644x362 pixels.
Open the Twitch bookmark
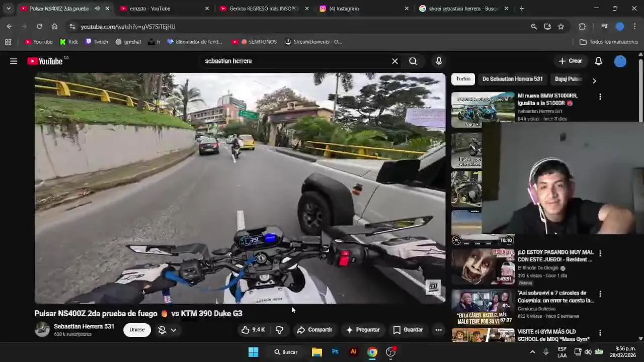click(x=97, y=42)
